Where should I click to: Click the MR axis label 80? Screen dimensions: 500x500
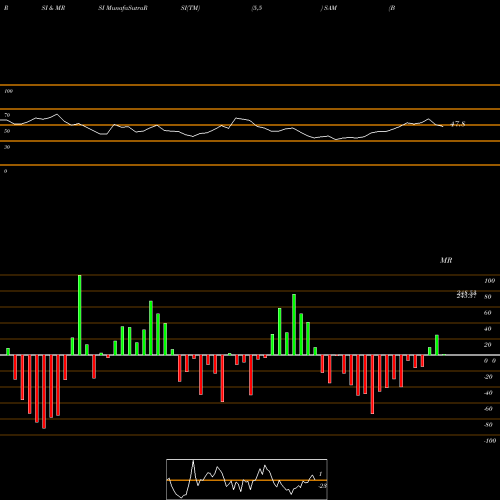pyautogui.click(x=488, y=297)
